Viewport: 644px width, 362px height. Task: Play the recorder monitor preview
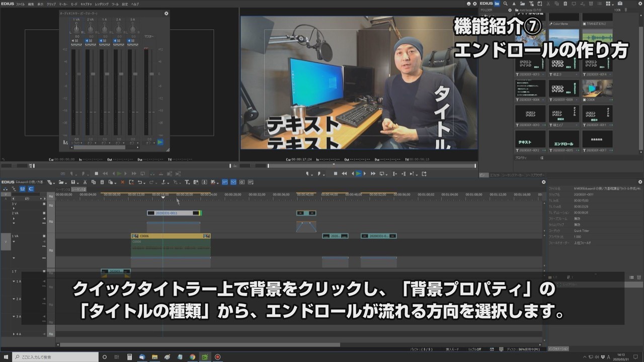click(359, 173)
